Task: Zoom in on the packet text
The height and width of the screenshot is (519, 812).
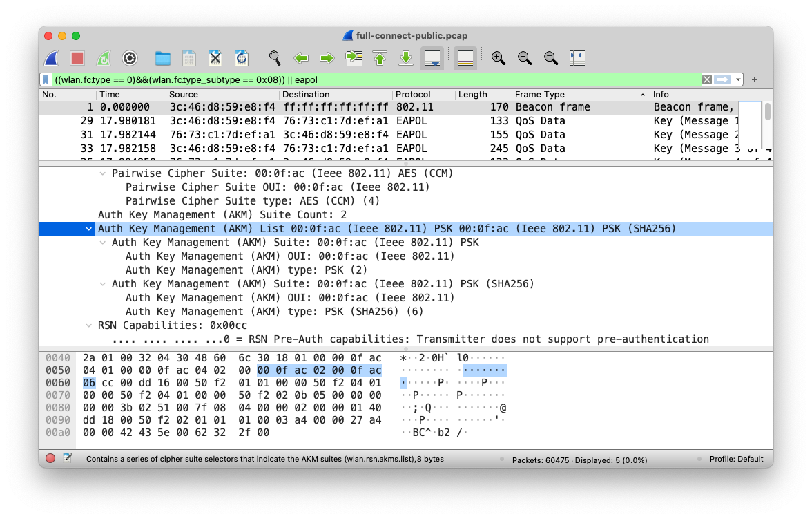Action: pyautogui.click(x=498, y=58)
